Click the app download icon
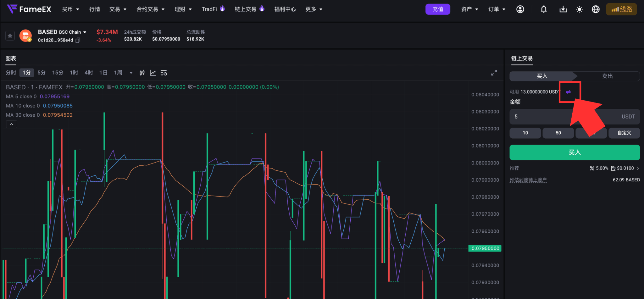 point(563,9)
